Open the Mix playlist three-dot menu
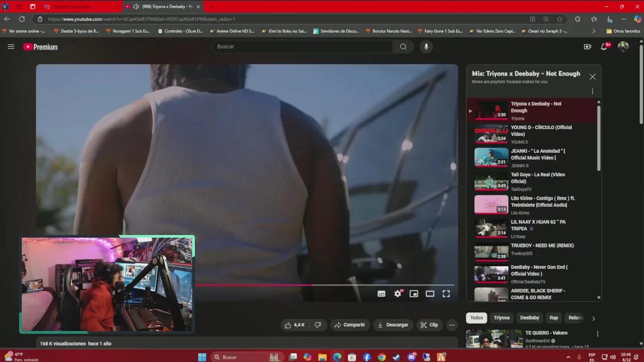The image size is (644, 362). pyautogui.click(x=592, y=92)
